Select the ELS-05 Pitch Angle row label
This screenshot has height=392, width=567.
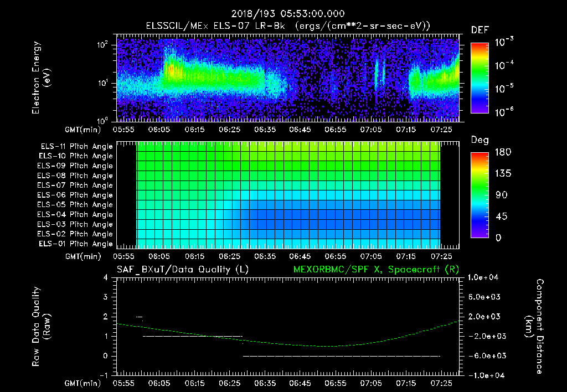click(x=75, y=205)
